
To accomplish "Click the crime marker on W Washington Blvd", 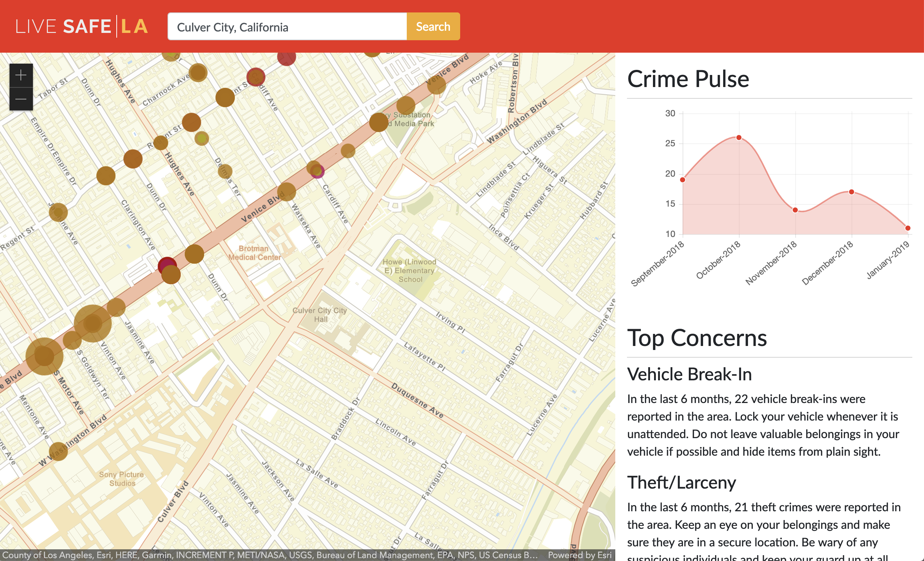I will click(58, 451).
